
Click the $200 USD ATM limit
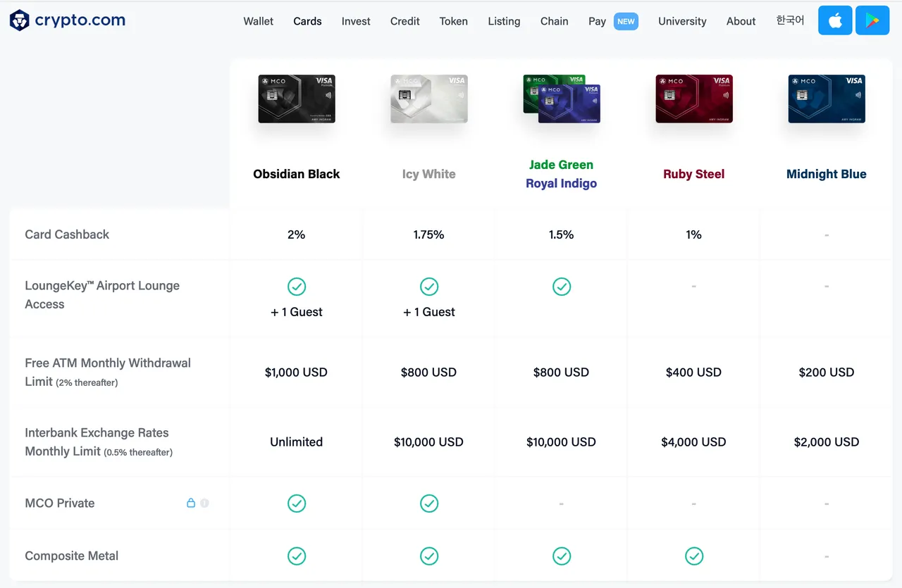(827, 373)
